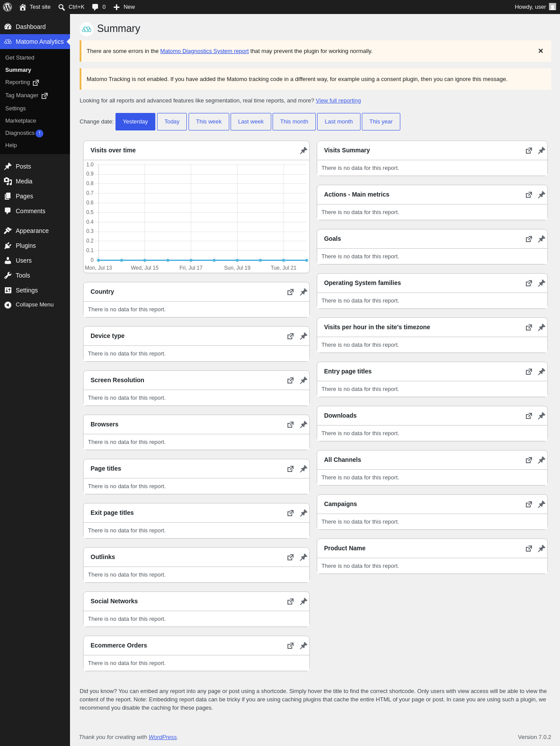Pin the Page titles widget
This screenshot has height=746, width=560.
point(304,469)
